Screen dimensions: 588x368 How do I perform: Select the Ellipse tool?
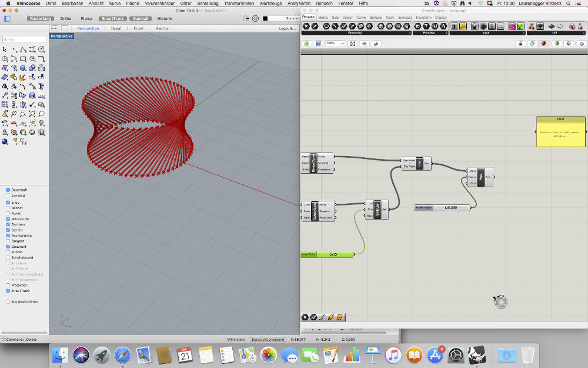[5, 59]
